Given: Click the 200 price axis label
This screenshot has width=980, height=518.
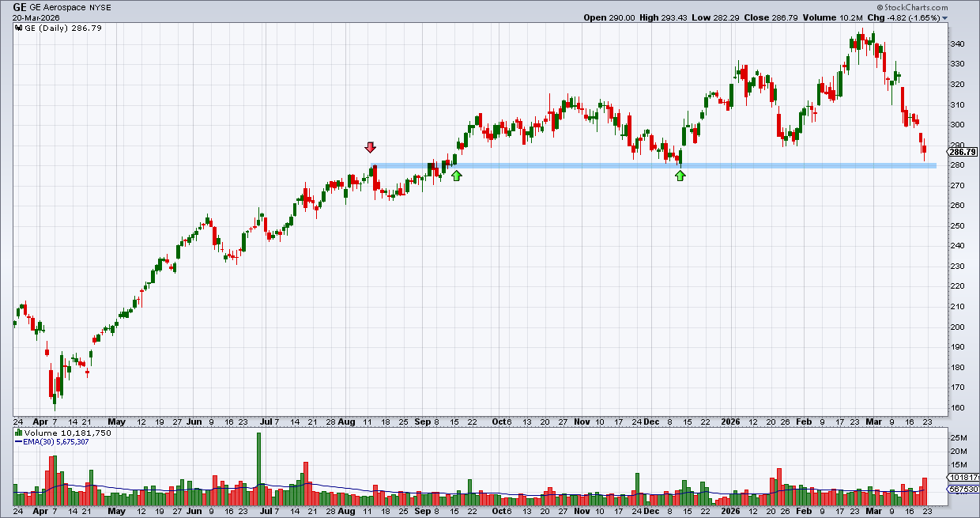Looking at the screenshot, I should click(x=957, y=327).
